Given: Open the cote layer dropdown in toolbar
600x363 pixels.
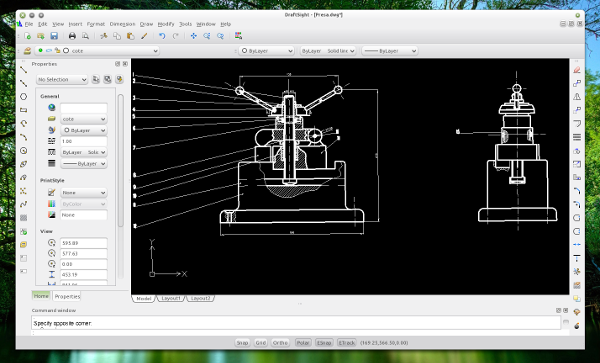Looking at the screenshot, I should [97, 50].
